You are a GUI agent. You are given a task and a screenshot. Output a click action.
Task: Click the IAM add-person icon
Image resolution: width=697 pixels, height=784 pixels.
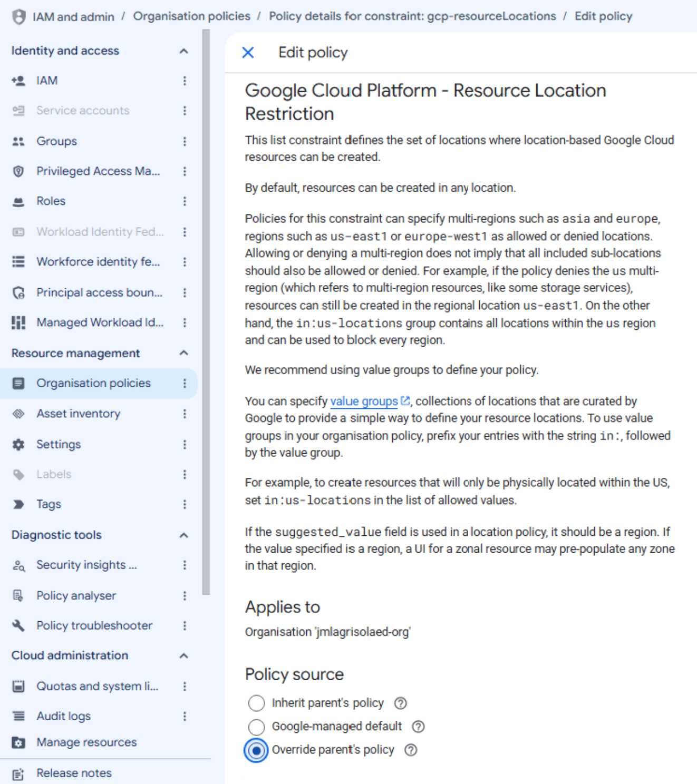tap(18, 81)
